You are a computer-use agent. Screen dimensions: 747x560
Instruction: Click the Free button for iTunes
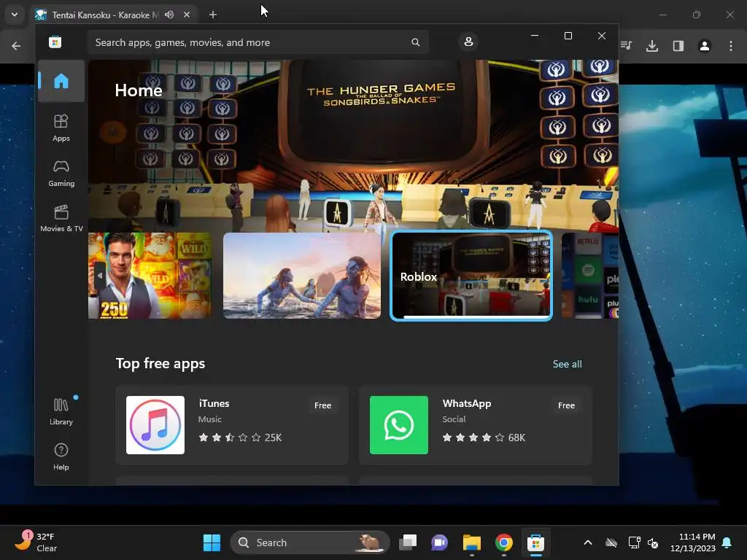pyautogui.click(x=322, y=405)
